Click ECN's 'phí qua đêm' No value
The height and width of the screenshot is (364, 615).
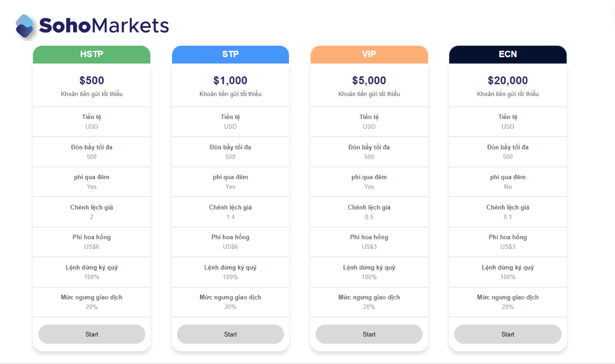point(508,187)
